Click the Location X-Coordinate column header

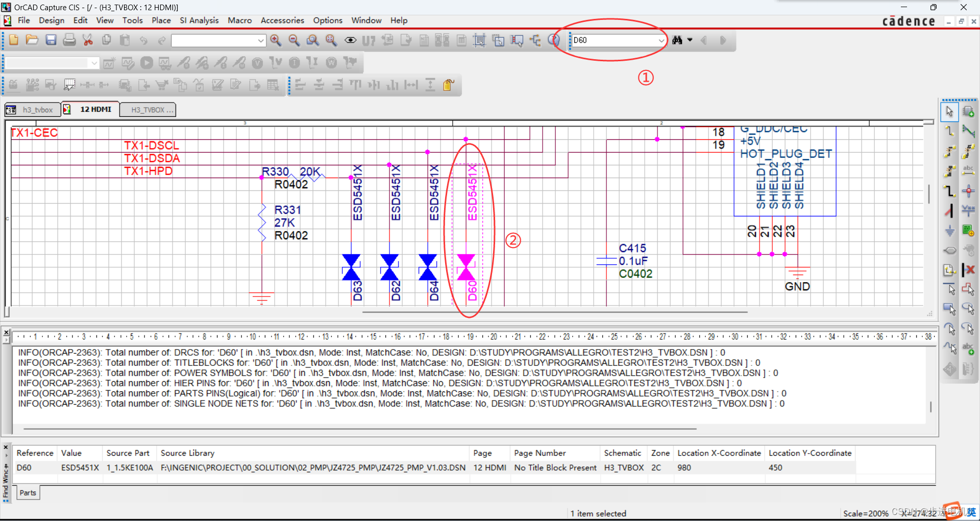[719, 453]
